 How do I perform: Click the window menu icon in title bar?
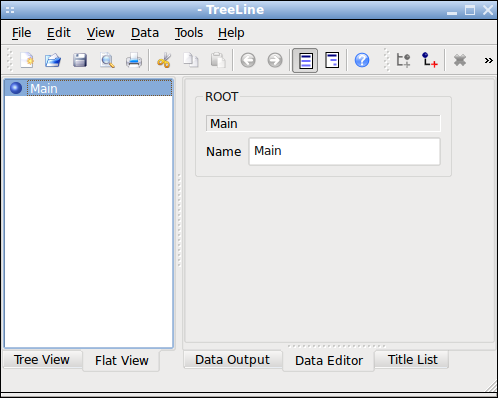click(10, 10)
